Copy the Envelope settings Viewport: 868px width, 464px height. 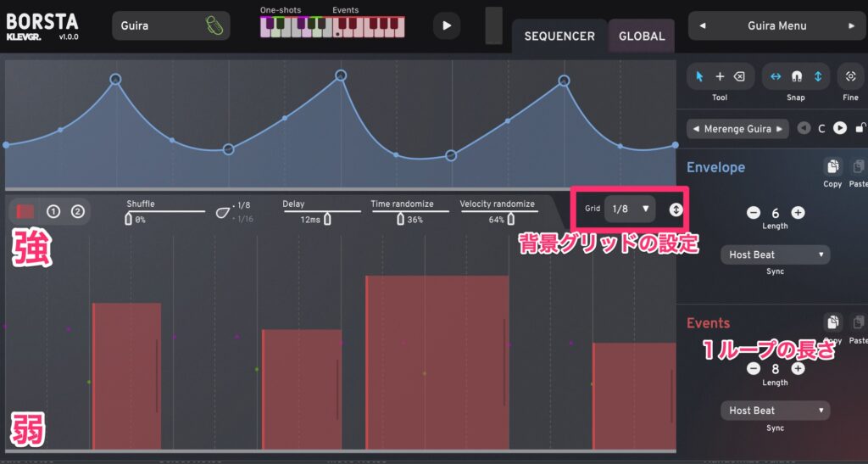coord(832,167)
